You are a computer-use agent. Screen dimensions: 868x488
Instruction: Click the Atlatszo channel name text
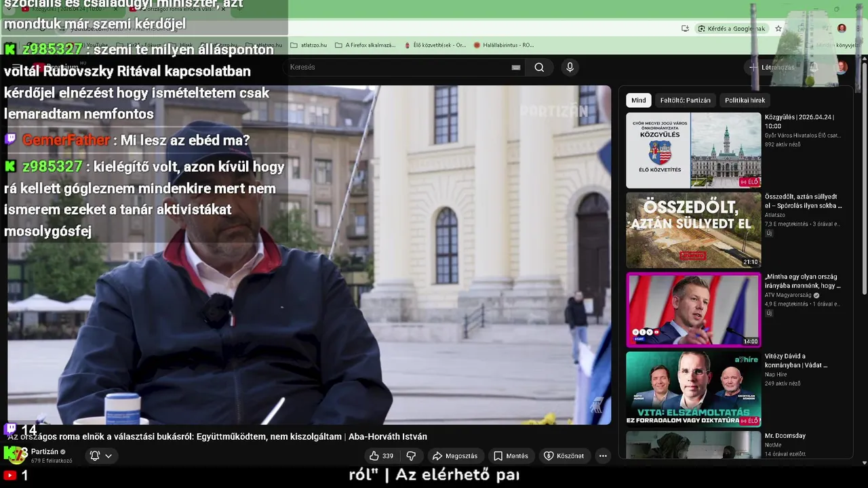776,215
